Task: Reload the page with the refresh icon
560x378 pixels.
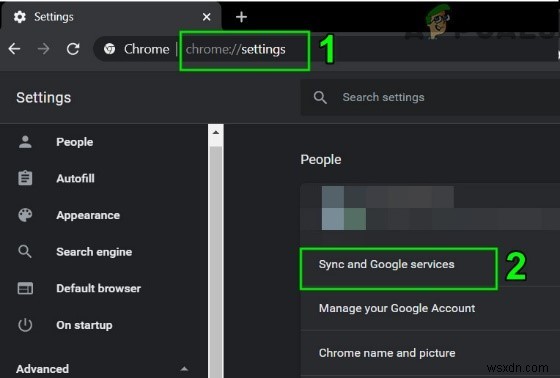Action: (73, 49)
